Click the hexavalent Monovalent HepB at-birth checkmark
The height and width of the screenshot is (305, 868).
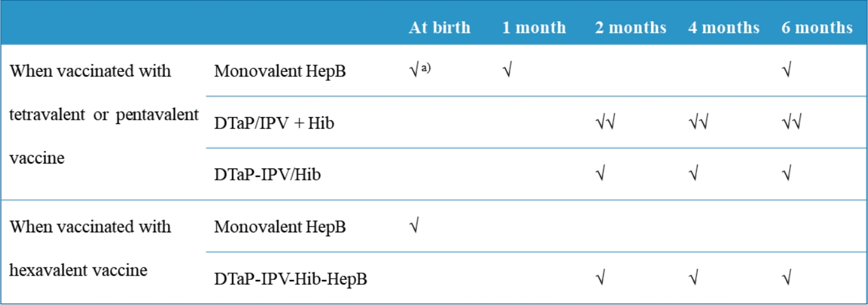(x=413, y=227)
